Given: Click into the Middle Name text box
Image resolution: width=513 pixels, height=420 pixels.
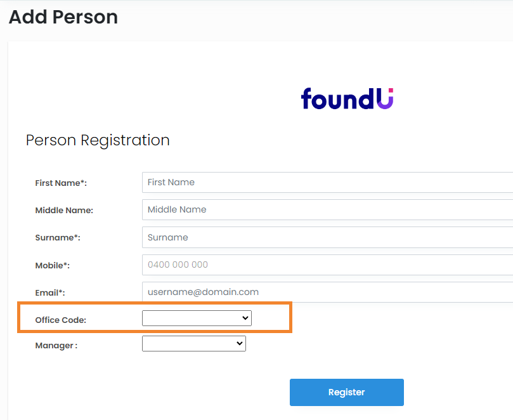Looking at the screenshot, I should click(327, 210).
